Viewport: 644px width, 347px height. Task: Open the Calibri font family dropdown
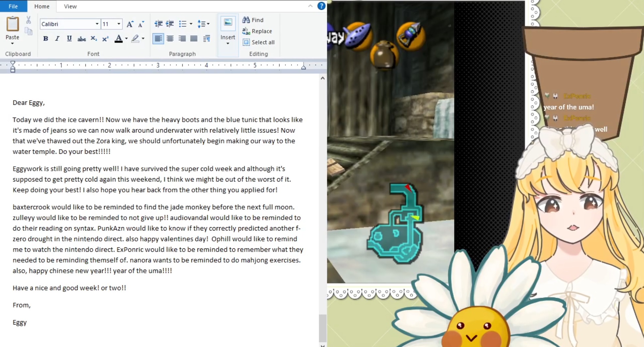coord(97,24)
